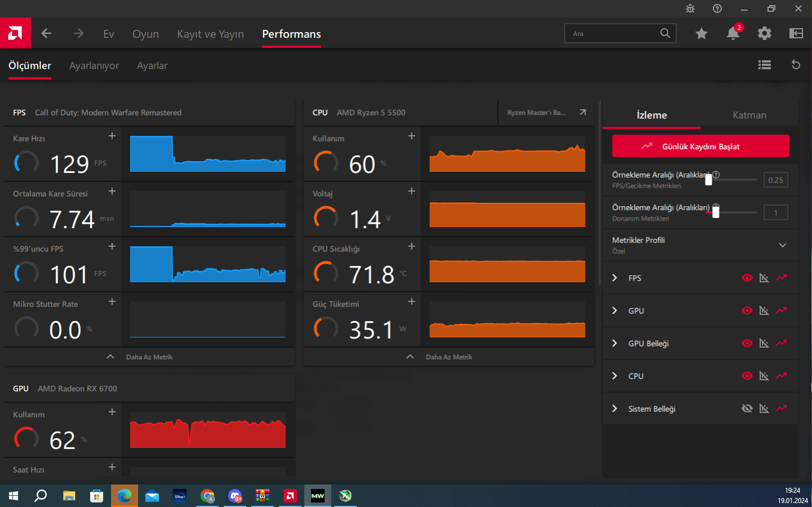Switch to the Oyun tab
The width and height of the screenshot is (812, 507).
145,34
